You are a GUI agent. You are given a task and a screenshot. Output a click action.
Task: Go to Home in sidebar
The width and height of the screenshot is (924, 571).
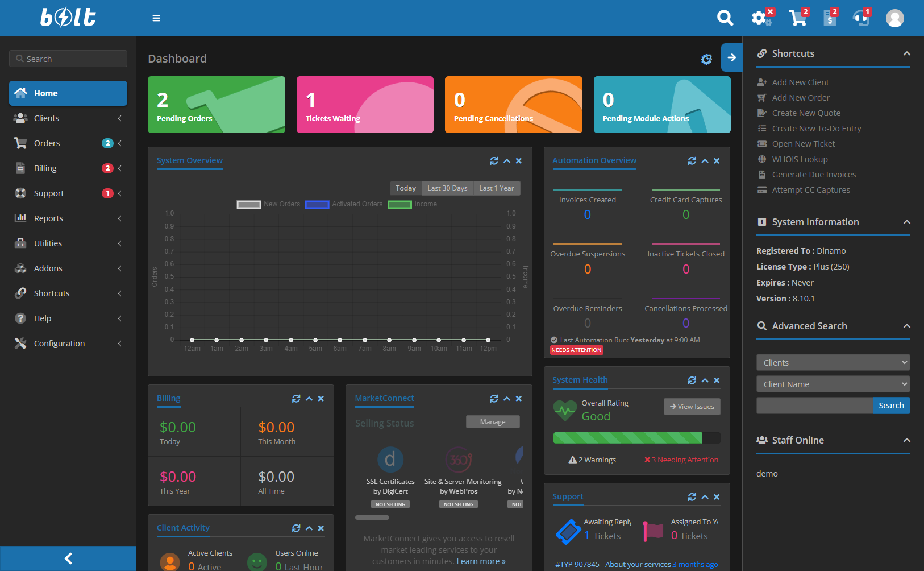(68, 93)
